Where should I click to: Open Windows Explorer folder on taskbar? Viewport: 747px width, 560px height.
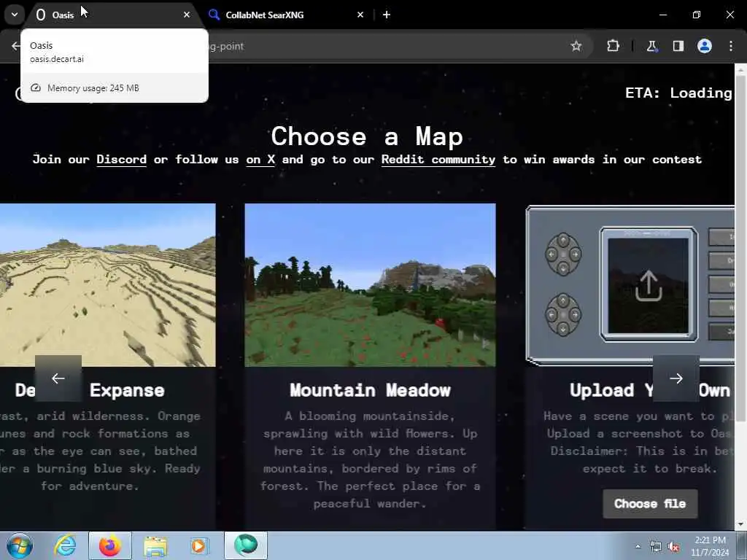(x=155, y=545)
